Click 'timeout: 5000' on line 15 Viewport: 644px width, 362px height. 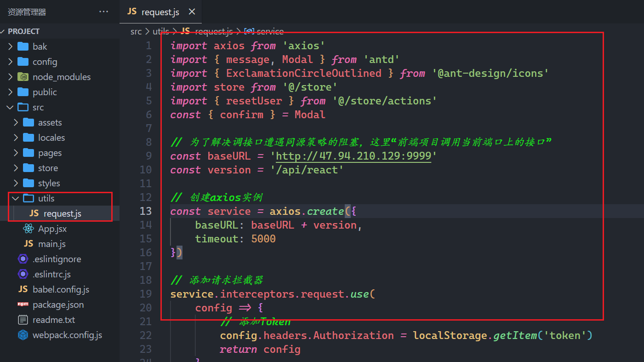(x=235, y=239)
